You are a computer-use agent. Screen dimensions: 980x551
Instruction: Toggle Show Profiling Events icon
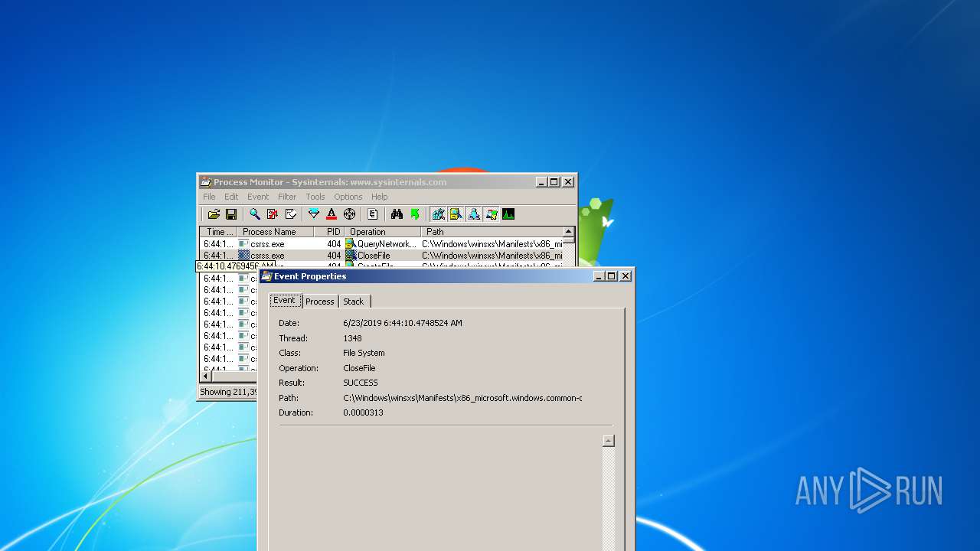[x=508, y=214]
